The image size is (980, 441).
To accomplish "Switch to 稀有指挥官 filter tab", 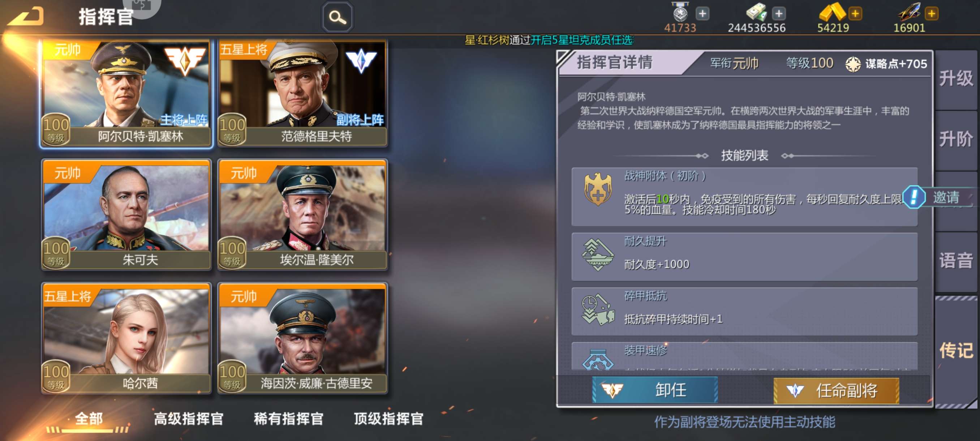I will pos(288,419).
